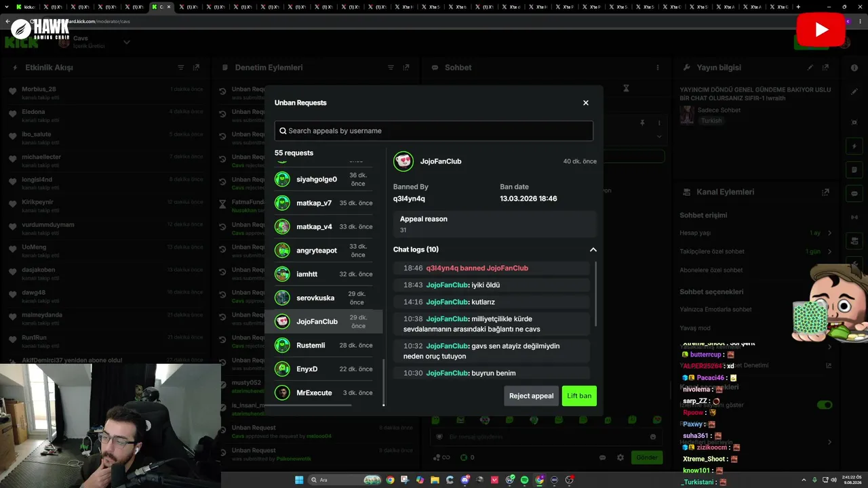Select siyahgolge0 in the requests list
Screen dimensions: 868x488
pos(324,180)
